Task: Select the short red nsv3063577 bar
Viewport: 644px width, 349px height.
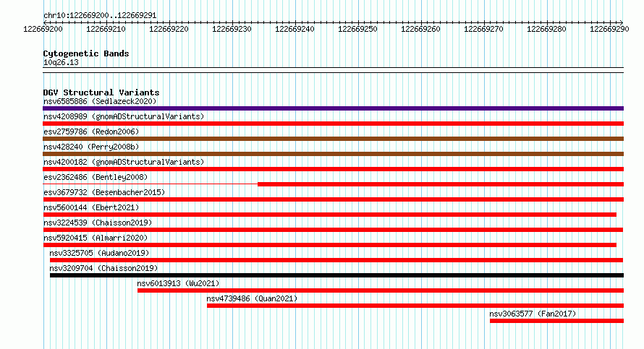Action: point(556,321)
